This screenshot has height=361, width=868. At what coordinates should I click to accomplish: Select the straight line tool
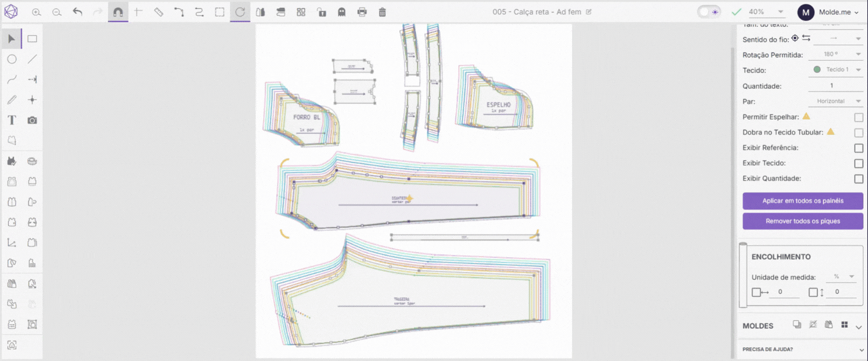tap(32, 59)
